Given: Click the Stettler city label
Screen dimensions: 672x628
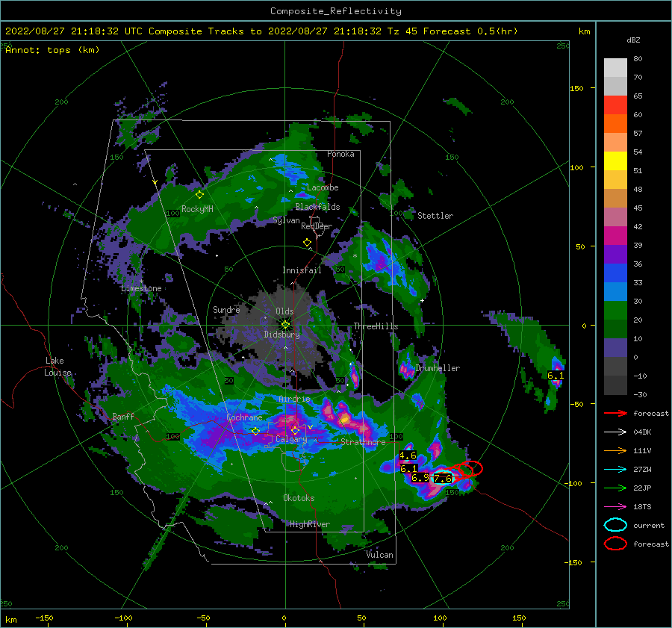Looking at the screenshot, I should (x=435, y=216).
